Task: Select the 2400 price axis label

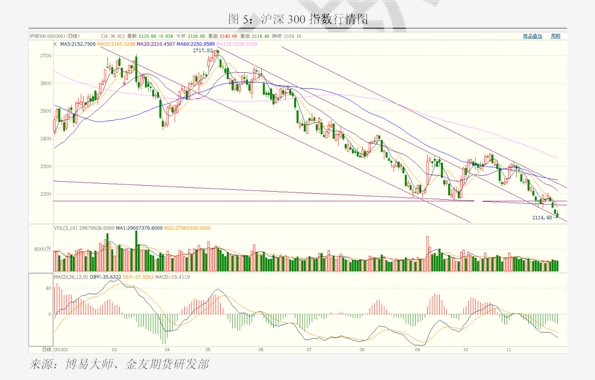Action: coord(46,139)
